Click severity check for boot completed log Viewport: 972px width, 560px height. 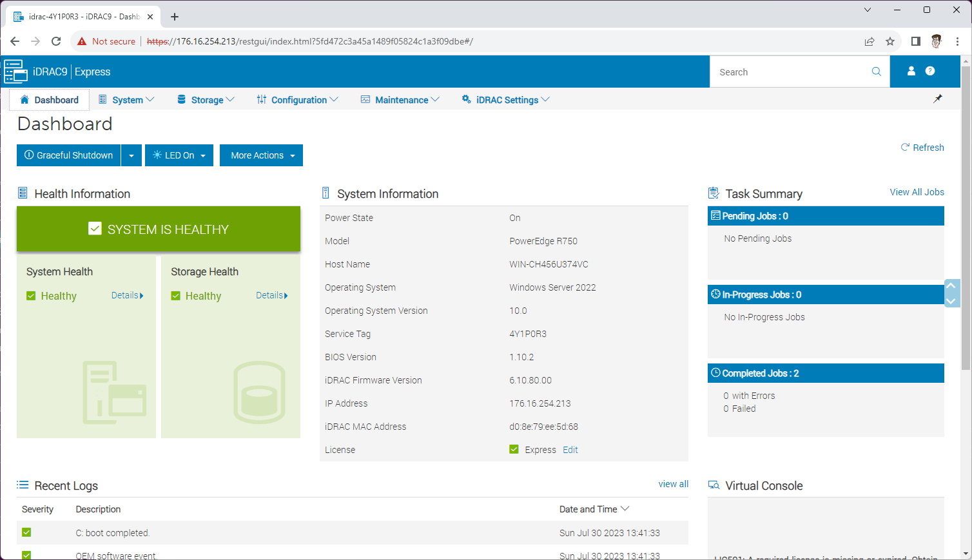tap(26, 532)
